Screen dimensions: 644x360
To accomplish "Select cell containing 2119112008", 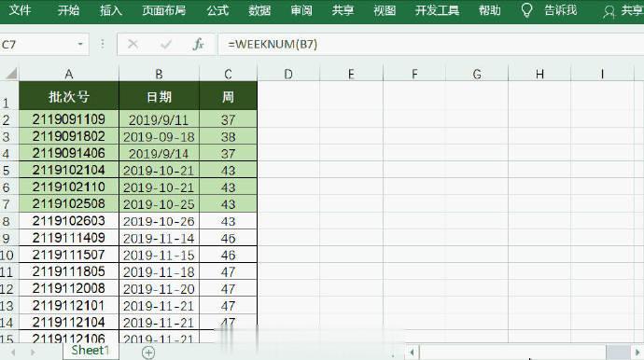I will click(68, 288).
